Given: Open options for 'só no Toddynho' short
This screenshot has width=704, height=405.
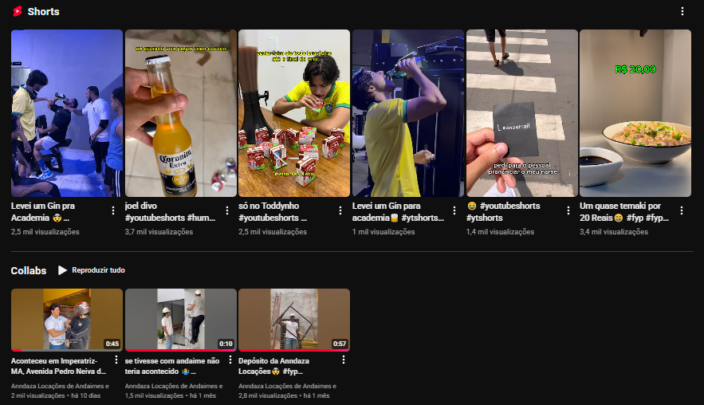Looking at the screenshot, I should 341,211.
